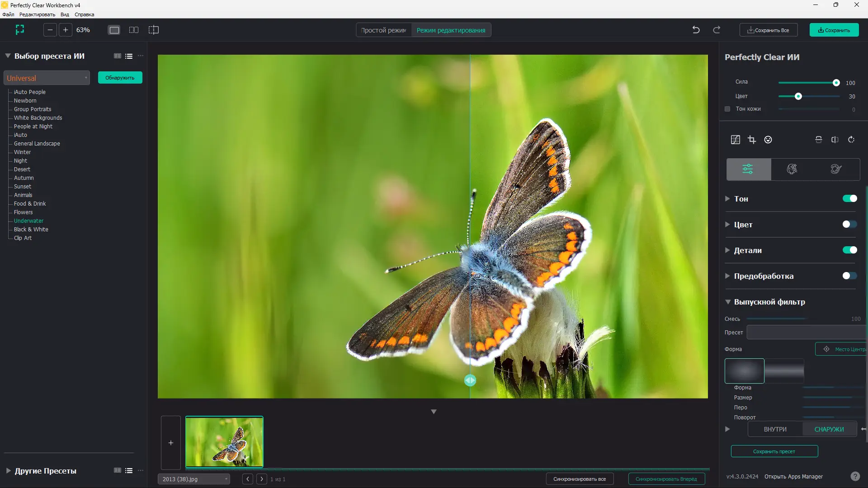Viewport: 868px width, 488px height.
Task: Switch to split side-by-side view icon
Action: [134, 30]
